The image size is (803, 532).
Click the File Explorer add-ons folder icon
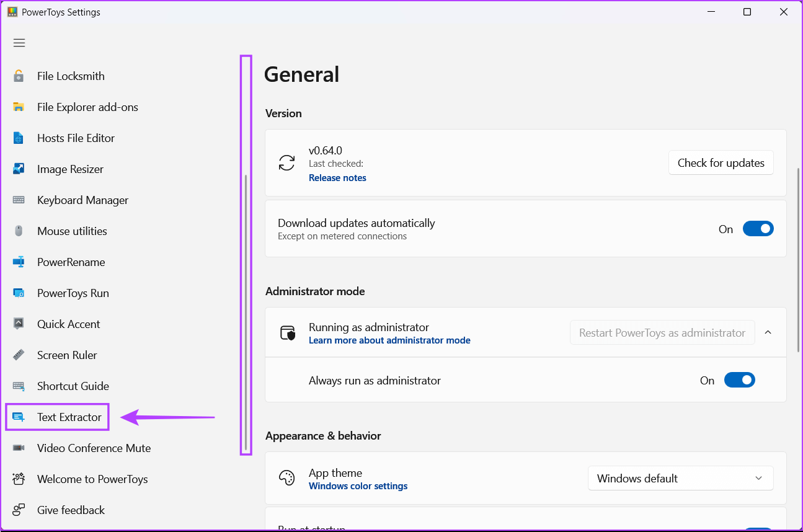[x=19, y=107]
